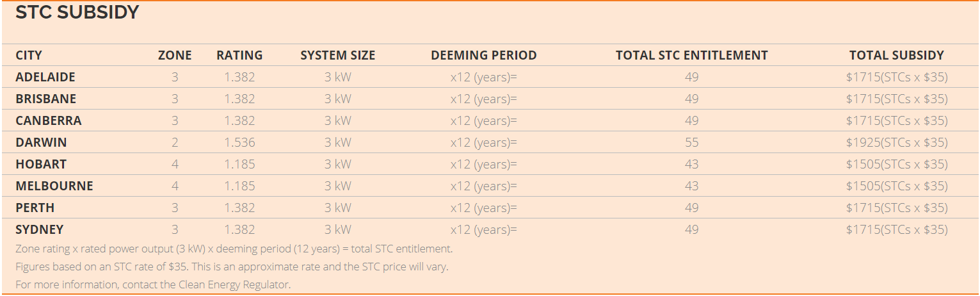Select MELBOURNE in the city column
Viewport: 980px width, 296px height.
pos(54,186)
